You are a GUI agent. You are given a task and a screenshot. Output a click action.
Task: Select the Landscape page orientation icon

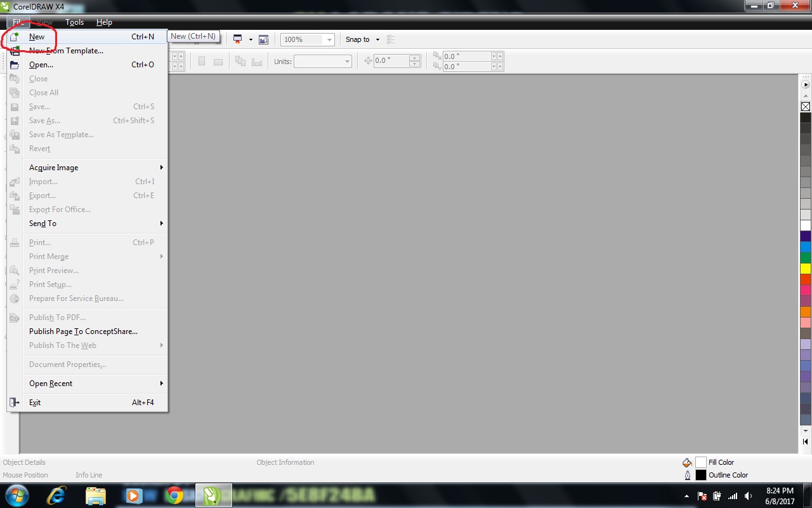(218, 62)
